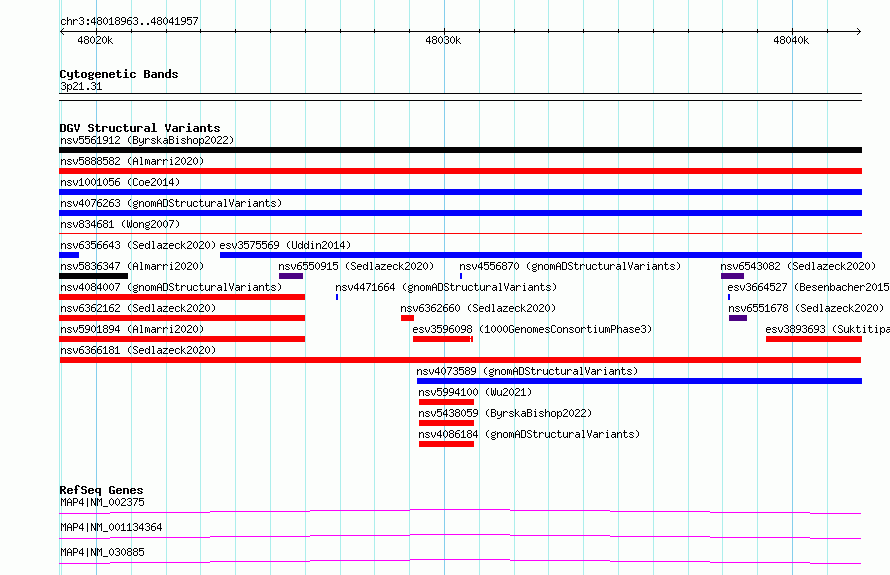Open nsv4084007 (gnomADStructuralVariants) label

point(171,287)
